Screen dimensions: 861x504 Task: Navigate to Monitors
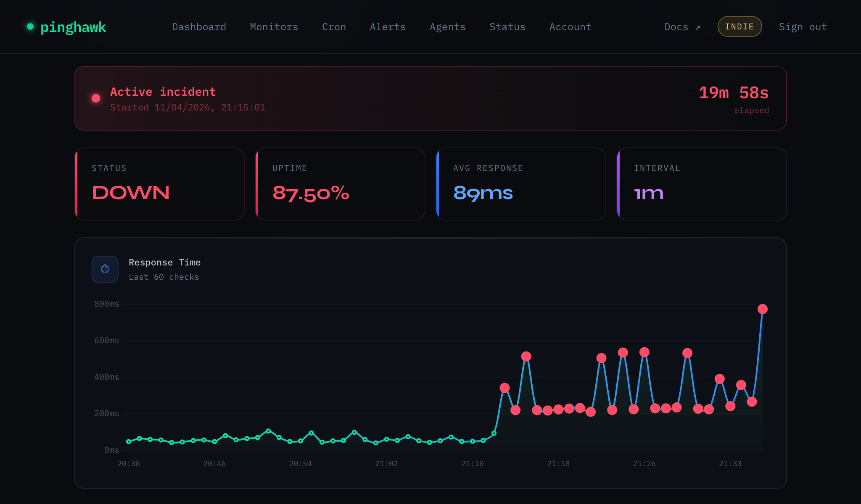click(x=274, y=26)
